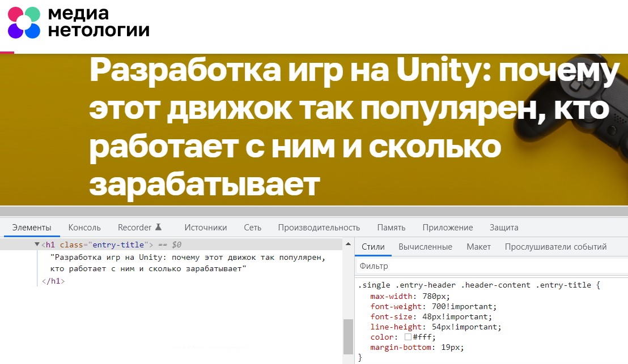Open the Производительность panel
Viewport: 628px width, 364px height.
pyautogui.click(x=319, y=227)
